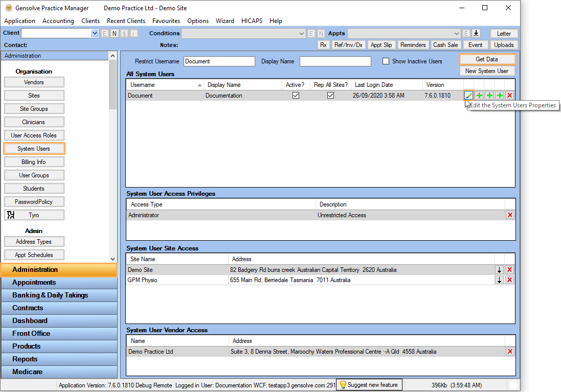Click the download arrow icon beside Appts
The height and width of the screenshot is (392, 561).
click(x=476, y=33)
